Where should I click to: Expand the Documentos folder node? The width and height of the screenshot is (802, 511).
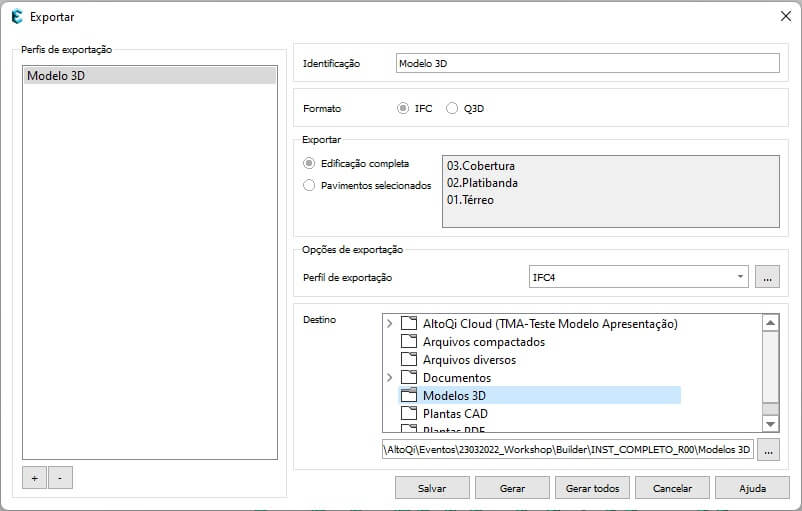click(x=389, y=377)
